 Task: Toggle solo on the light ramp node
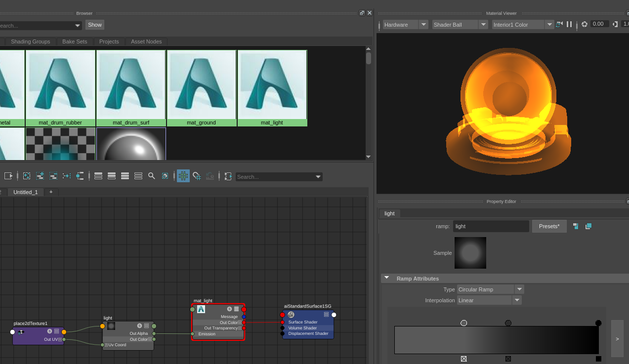coord(139,326)
